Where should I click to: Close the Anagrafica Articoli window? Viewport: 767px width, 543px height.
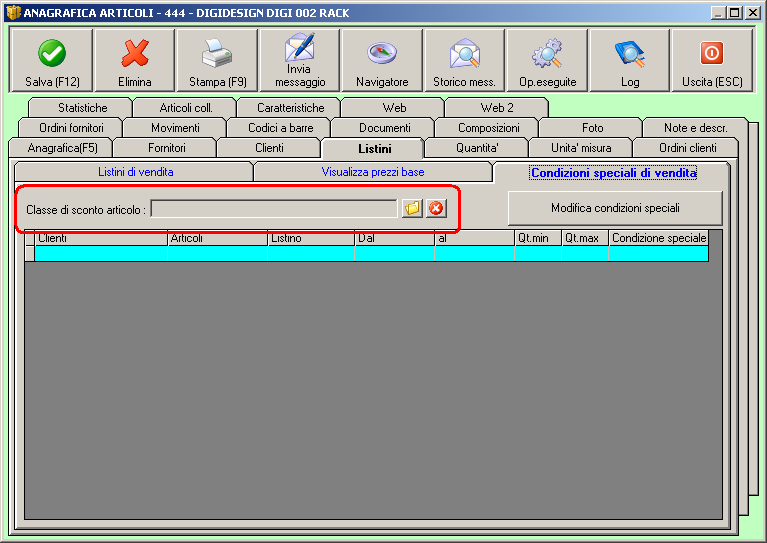pos(753,13)
